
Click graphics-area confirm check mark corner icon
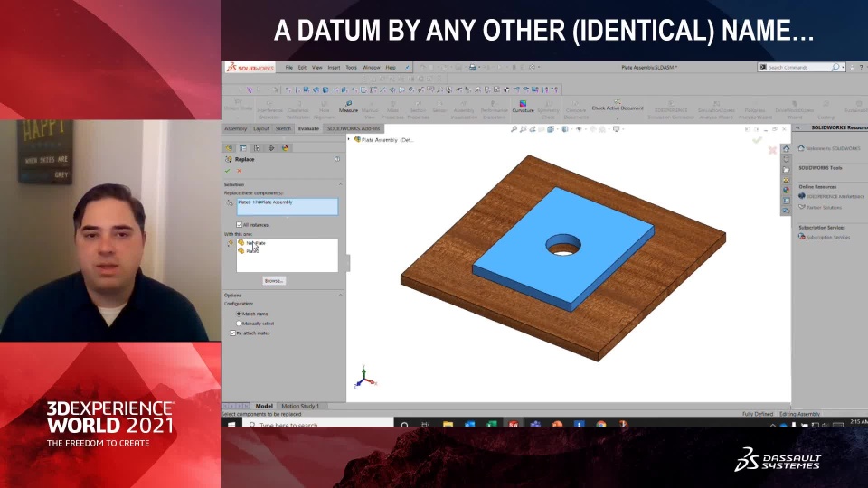point(757,140)
